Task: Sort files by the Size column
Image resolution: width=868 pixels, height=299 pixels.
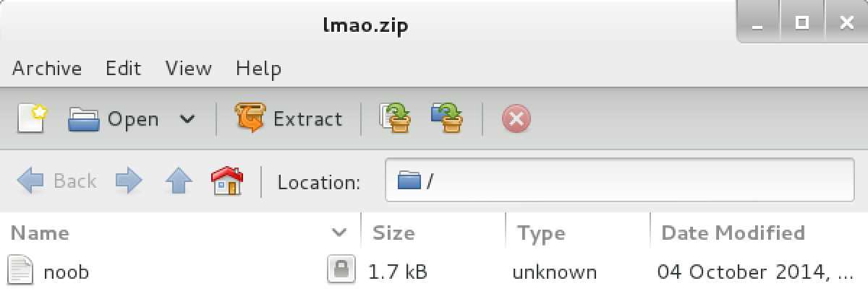Action: (x=433, y=233)
